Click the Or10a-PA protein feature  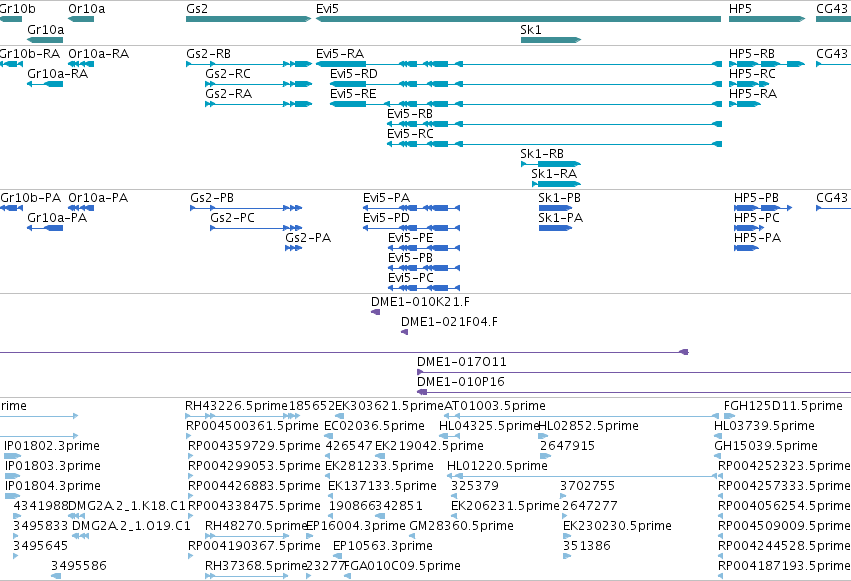(x=81, y=208)
